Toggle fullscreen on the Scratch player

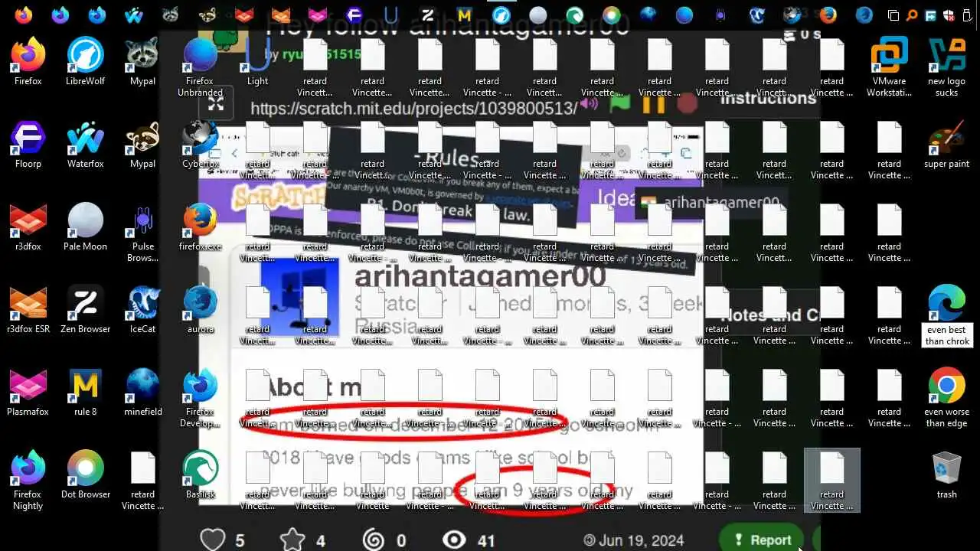pyautogui.click(x=216, y=104)
